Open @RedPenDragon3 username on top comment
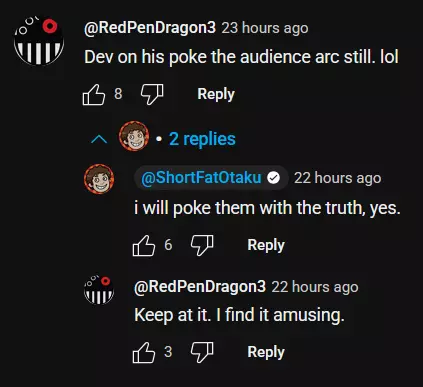The height and width of the screenshot is (387, 423). (x=150, y=28)
